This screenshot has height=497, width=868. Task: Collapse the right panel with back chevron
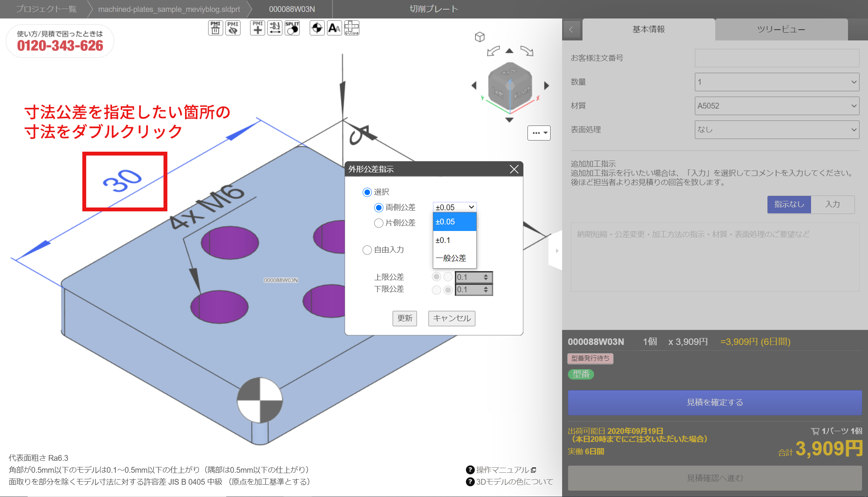coord(571,30)
